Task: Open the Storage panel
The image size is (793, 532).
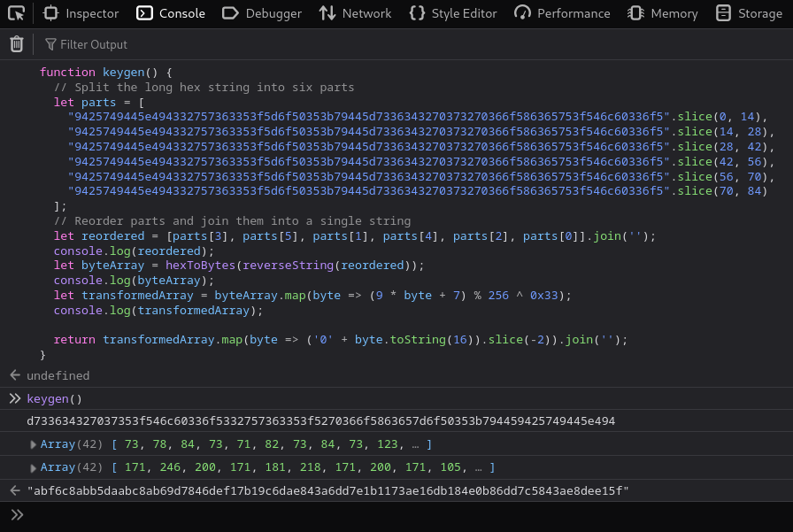Action: point(749,13)
